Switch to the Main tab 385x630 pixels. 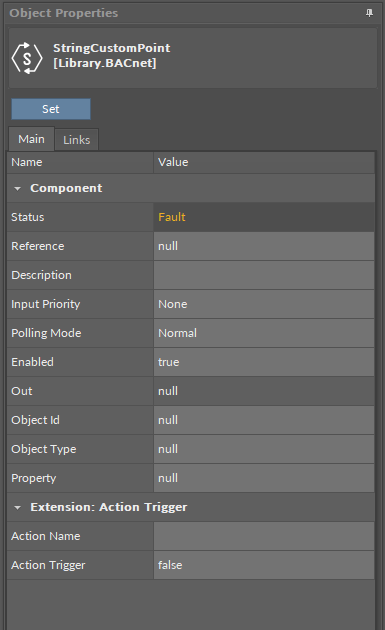pos(31,139)
